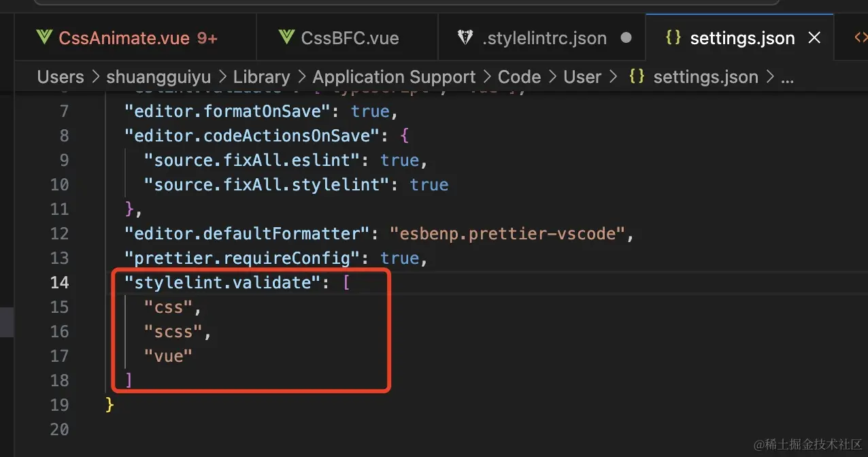The width and height of the screenshot is (868, 457).
Task: Expand the ellipsis at the breadcrumb's end
Action: [x=787, y=80]
